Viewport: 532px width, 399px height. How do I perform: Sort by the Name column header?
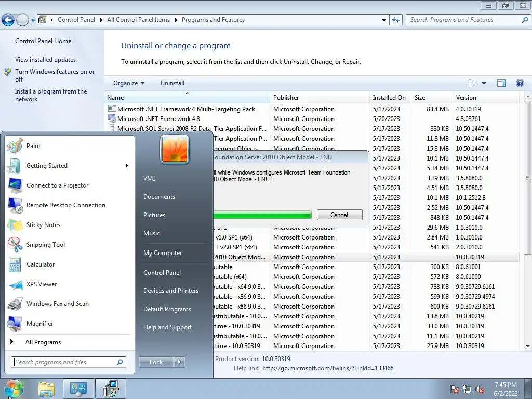pyautogui.click(x=187, y=98)
